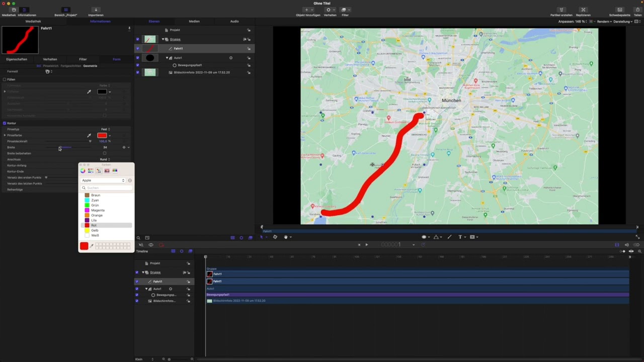Hide the Gruppe layer in layers list
Viewport: 644px width, 362px height.
pyautogui.click(x=137, y=39)
